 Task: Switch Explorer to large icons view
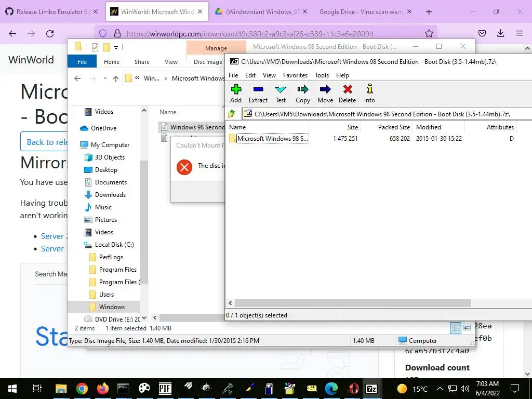tap(467, 328)
